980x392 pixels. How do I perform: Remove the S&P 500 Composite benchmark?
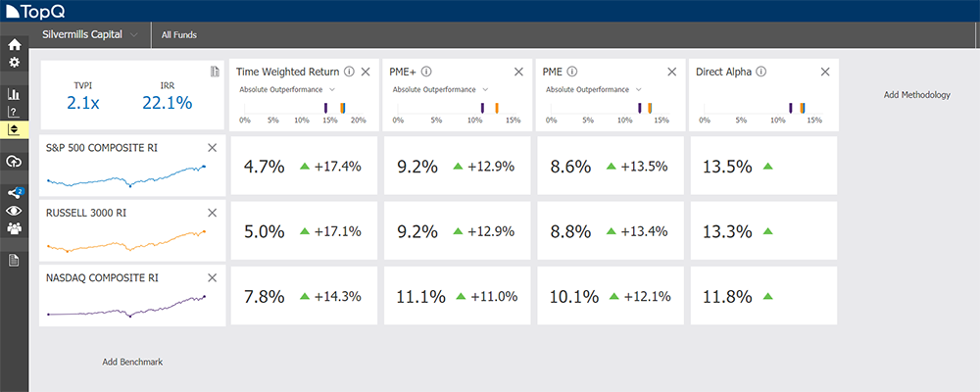(213, 148)
